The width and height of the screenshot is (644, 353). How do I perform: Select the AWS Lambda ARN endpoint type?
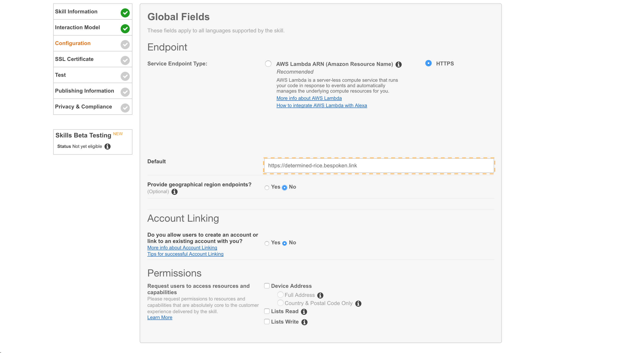268,63
